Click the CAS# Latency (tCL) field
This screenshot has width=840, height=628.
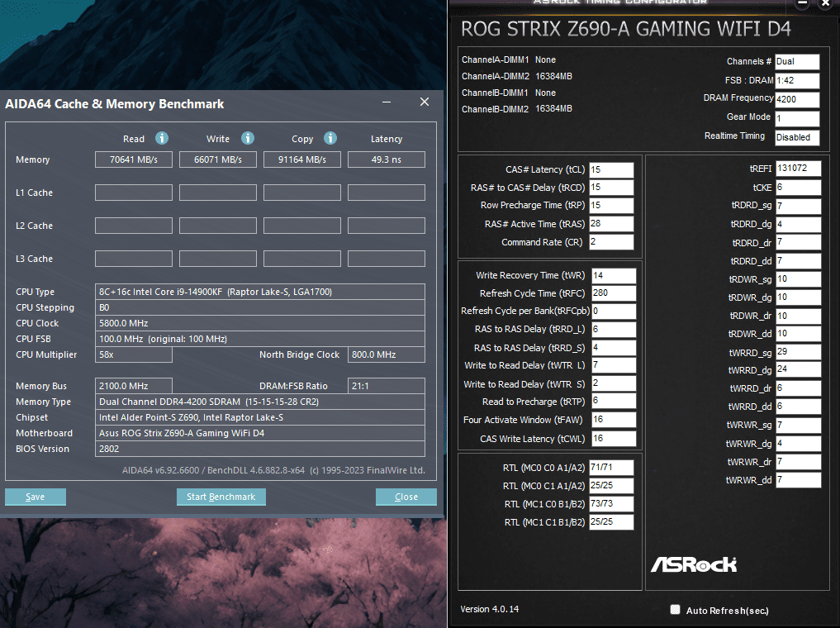click(x=611, y=170)
